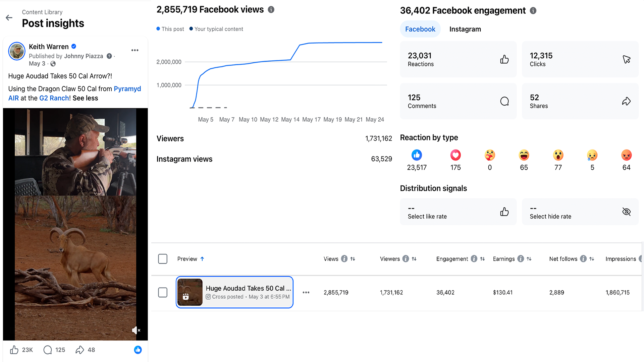Show info for the Viewers column

pyautogui.click(x=406, y=259)
